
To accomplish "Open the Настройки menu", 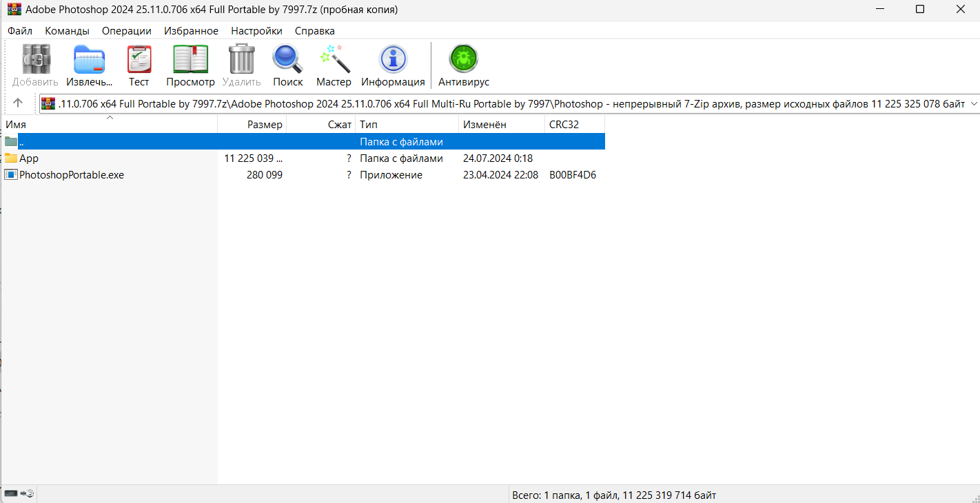I will [x=257, y=31].
